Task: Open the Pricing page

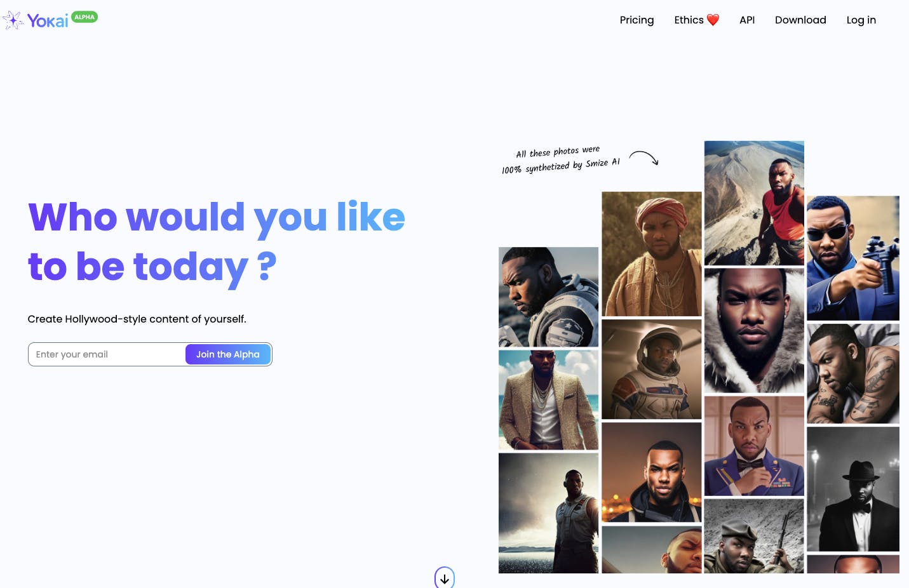Action: [636, 20]
